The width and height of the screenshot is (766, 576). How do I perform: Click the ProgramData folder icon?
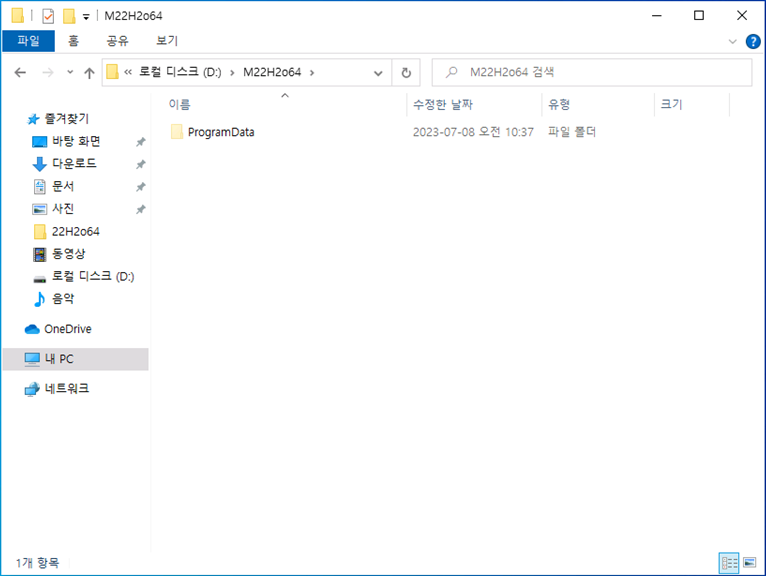[x=177, y=132]
